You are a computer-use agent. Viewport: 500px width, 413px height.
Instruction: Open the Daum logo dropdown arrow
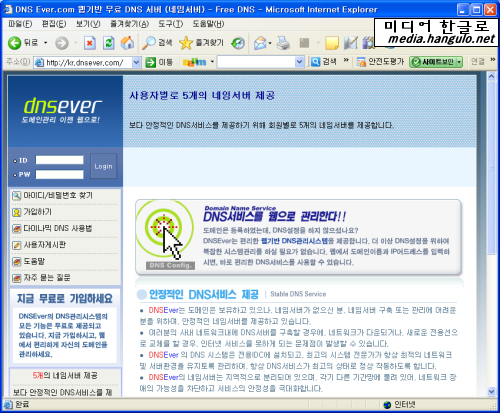click(212, 62)
